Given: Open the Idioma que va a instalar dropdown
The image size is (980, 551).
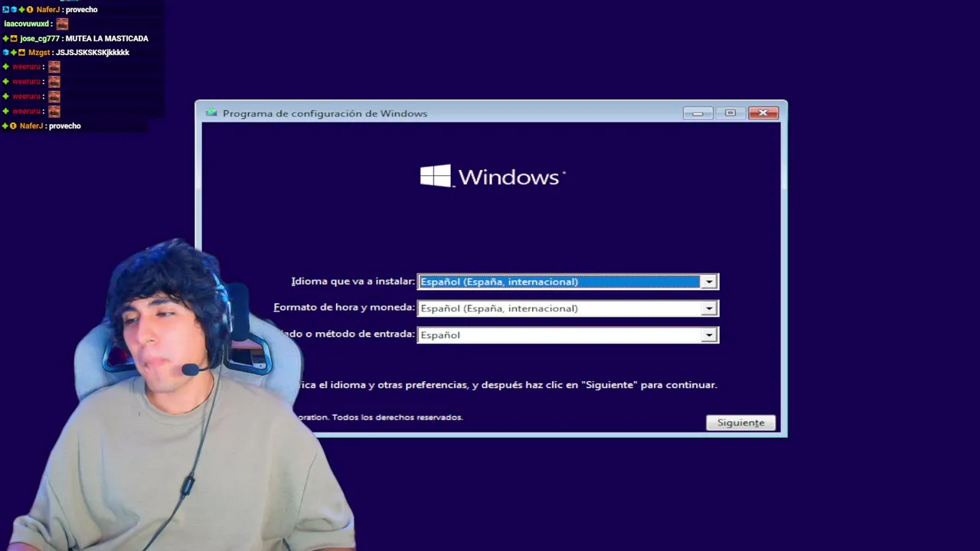Looking at the screenshot, I should 567,282.
